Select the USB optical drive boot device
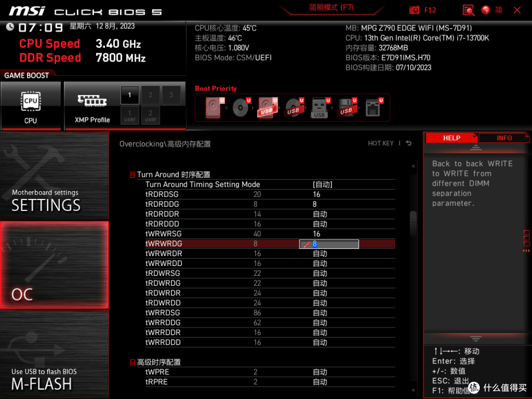 [x=295, y=107]
